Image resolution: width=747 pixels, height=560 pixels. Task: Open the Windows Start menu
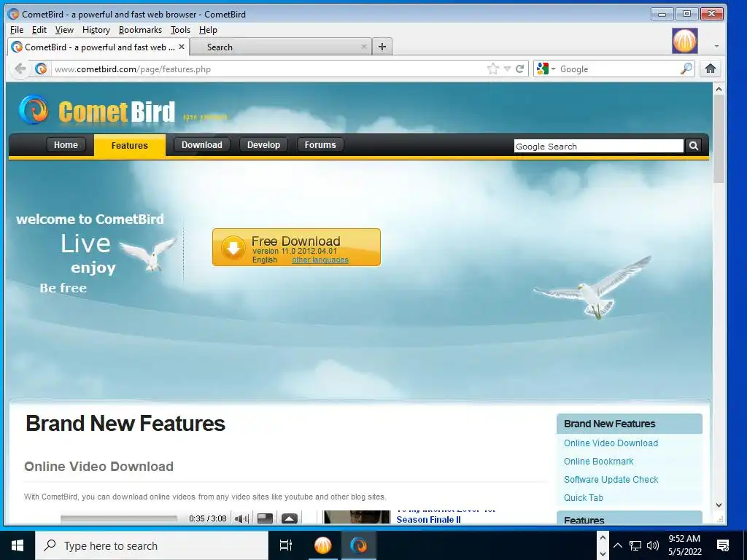[18, 545]
